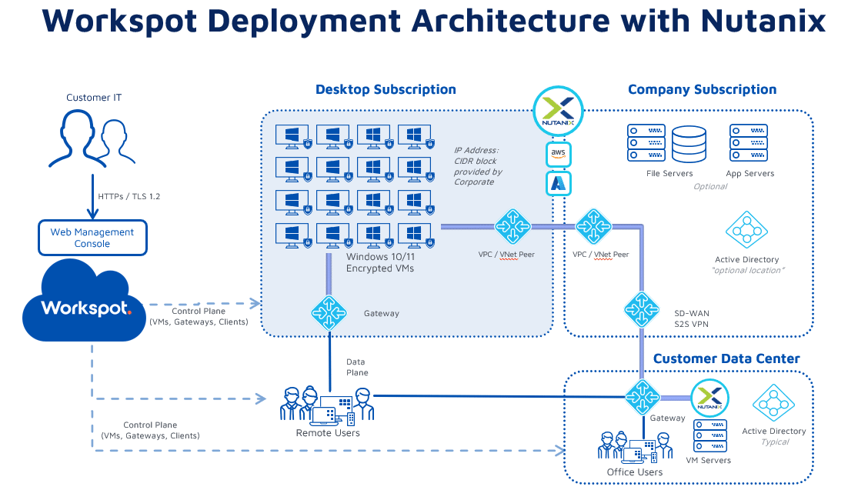Viewport: 868px width, 490px height.
Task: Click the Customer Data Center heading
Action: [726, 358]
